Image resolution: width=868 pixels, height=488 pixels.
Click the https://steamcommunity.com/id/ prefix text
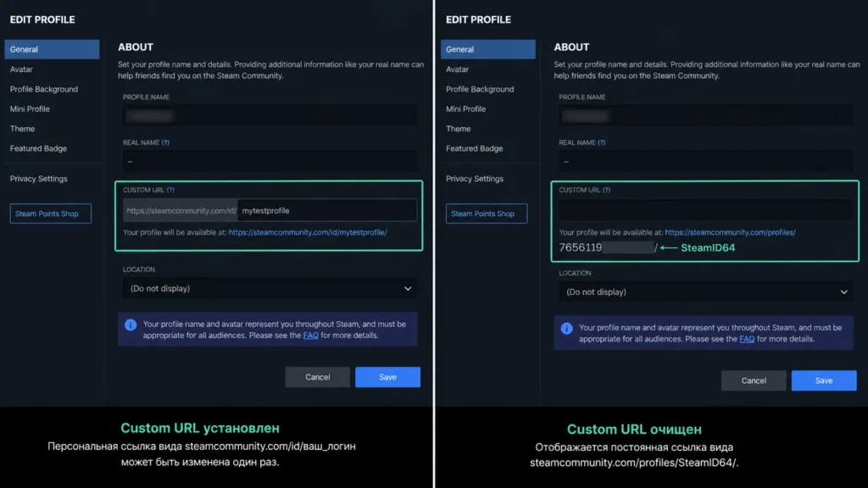(x=181, y=211)
